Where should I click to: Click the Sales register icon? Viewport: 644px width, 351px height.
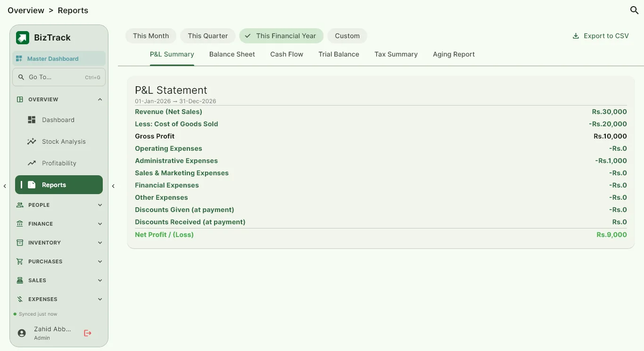pyautogui.click(x=20, y=280)
